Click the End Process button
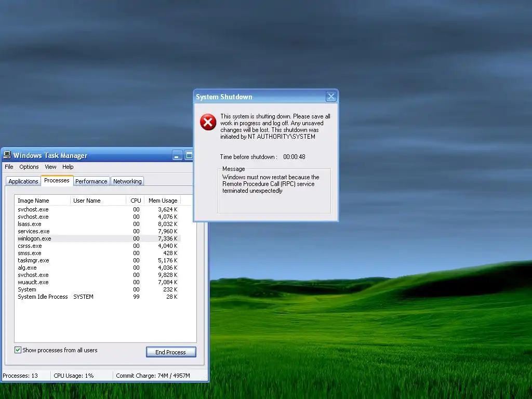The image size is (532, 399). (170, 352)
